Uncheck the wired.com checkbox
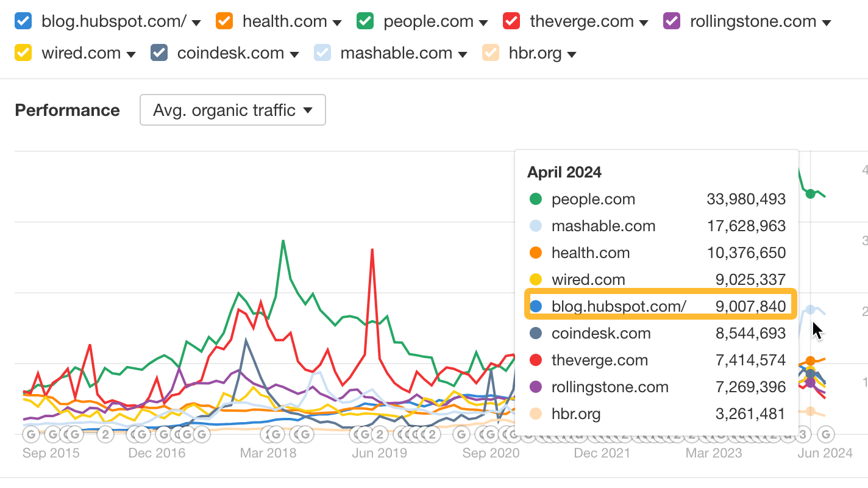This screenshot has width=868, height=488. point(23,52)
